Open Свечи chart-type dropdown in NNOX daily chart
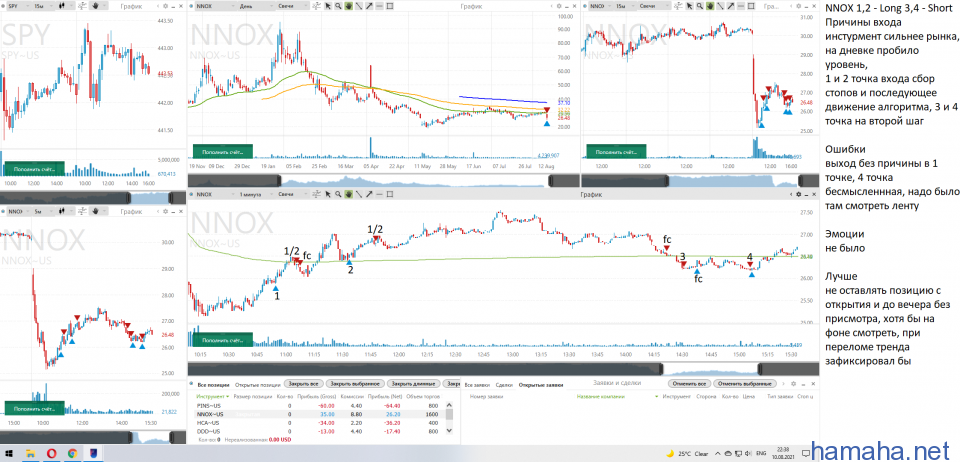The image size is (960, 462). [292, 6]
